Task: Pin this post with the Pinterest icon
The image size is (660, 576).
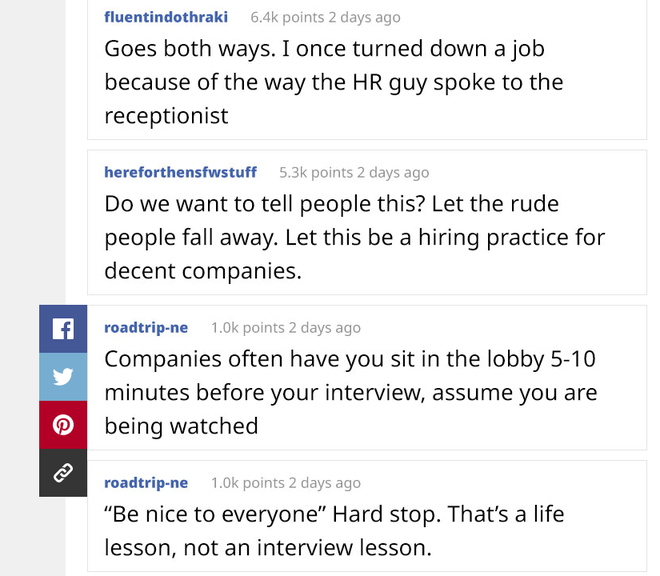Action: coord(63,424)
